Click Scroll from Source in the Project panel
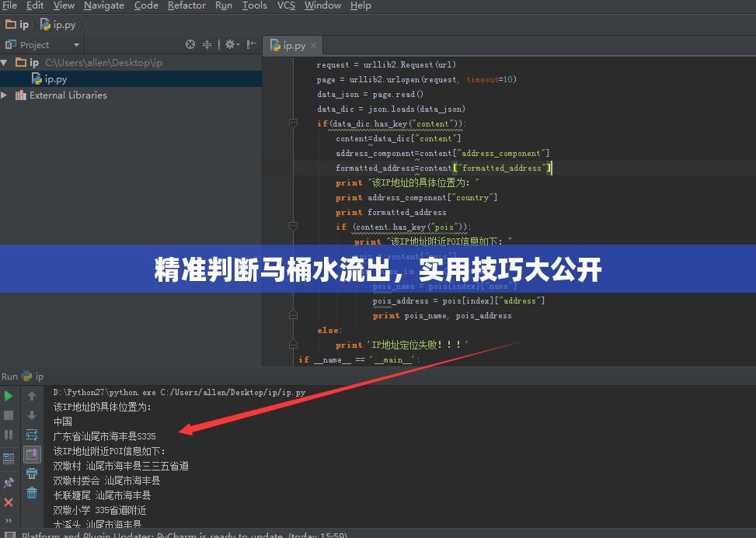The image size is (756, 538). tap(190, 45)
